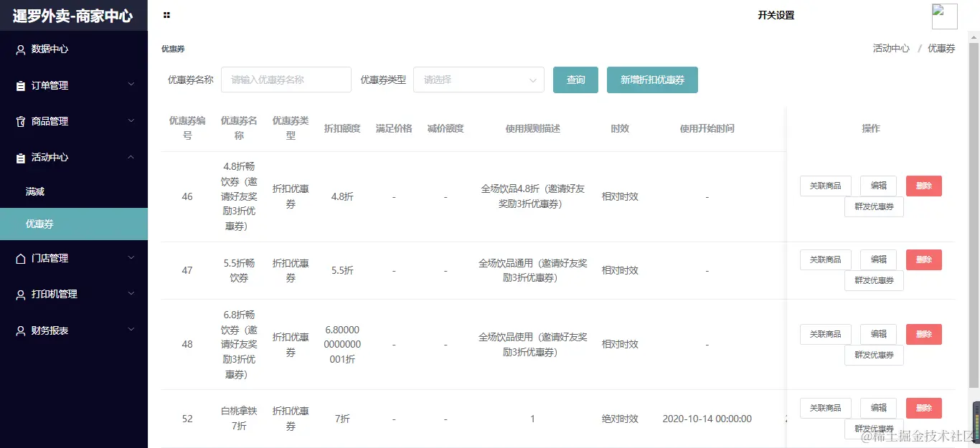
Task: Delete coupon 47 with 删除
Action: point(923,259)
